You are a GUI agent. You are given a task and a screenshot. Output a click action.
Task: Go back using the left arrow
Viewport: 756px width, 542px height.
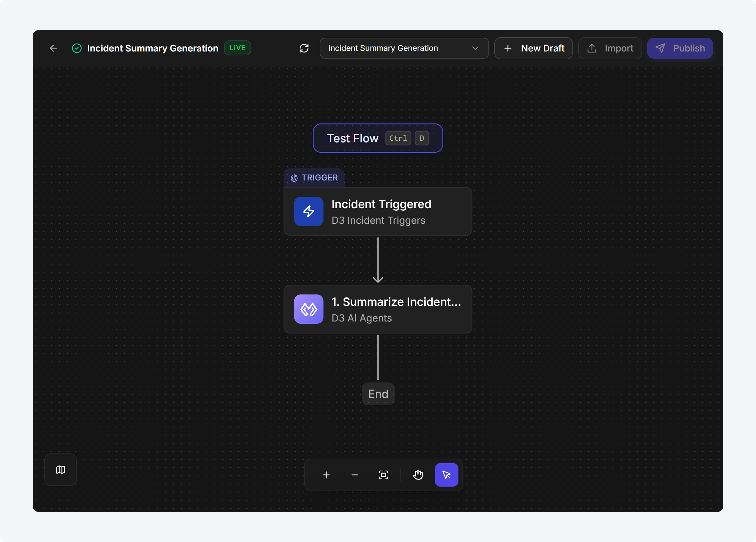click(53, 48)
